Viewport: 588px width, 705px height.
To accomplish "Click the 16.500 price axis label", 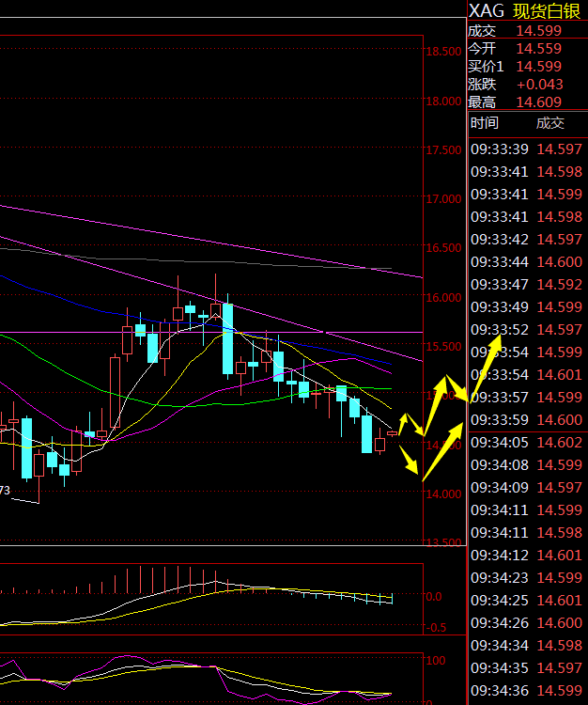I will click(x=443, y=248).
